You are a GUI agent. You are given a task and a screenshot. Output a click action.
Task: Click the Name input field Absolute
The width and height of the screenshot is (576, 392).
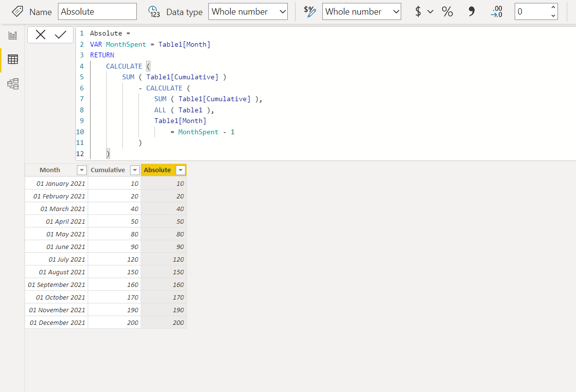coord(97,11)
